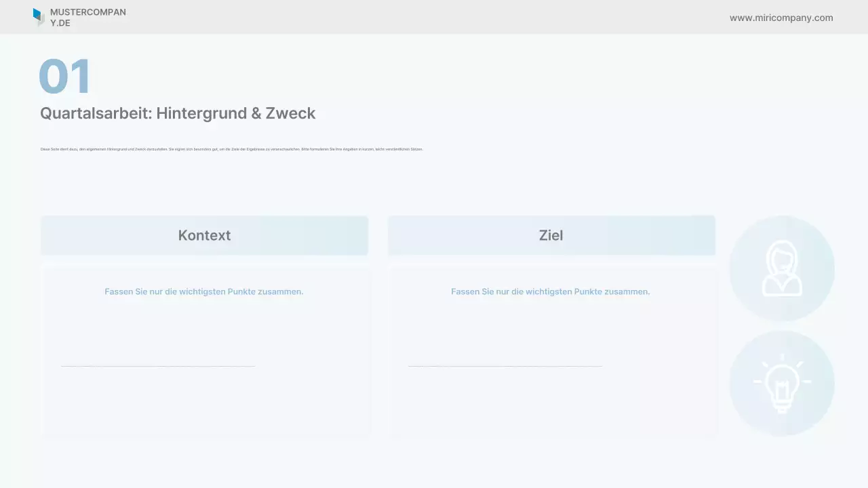
Task: Click the divider line in the Kontext card
Action: click(158, 366)
